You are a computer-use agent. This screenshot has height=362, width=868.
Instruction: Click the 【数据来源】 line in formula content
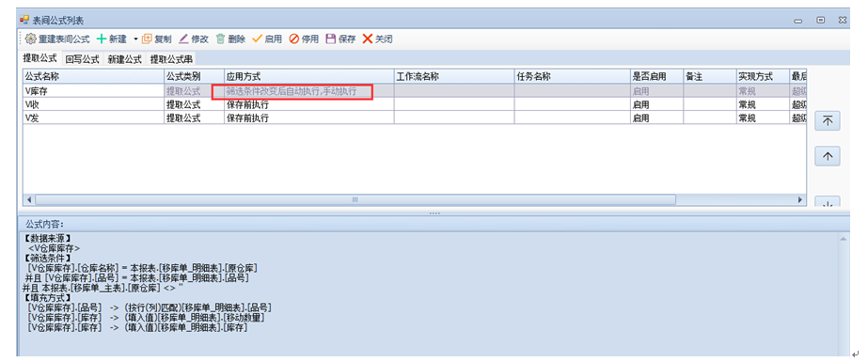coord(48,239)
